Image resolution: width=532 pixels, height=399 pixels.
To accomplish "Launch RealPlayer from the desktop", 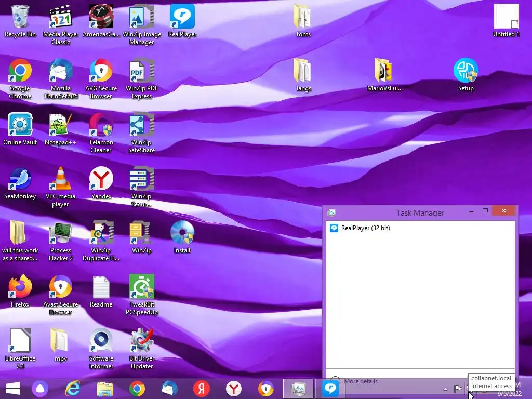I will click(182, 21).
